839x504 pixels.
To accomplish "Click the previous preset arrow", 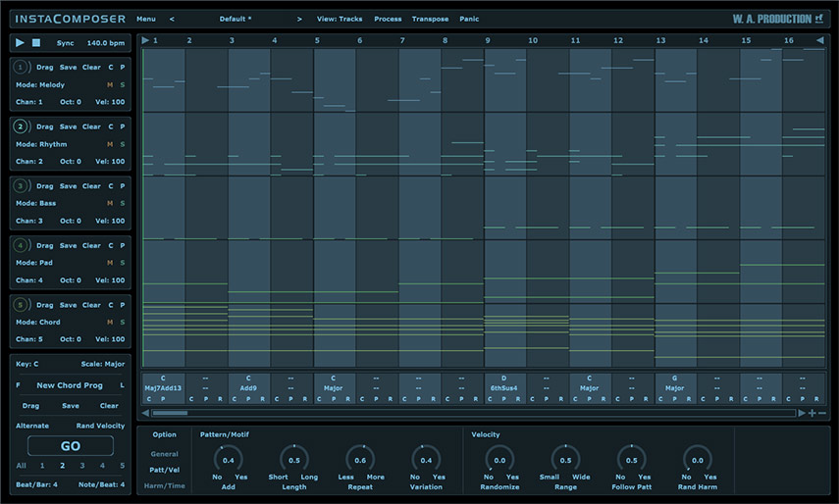I will (172, 19).
